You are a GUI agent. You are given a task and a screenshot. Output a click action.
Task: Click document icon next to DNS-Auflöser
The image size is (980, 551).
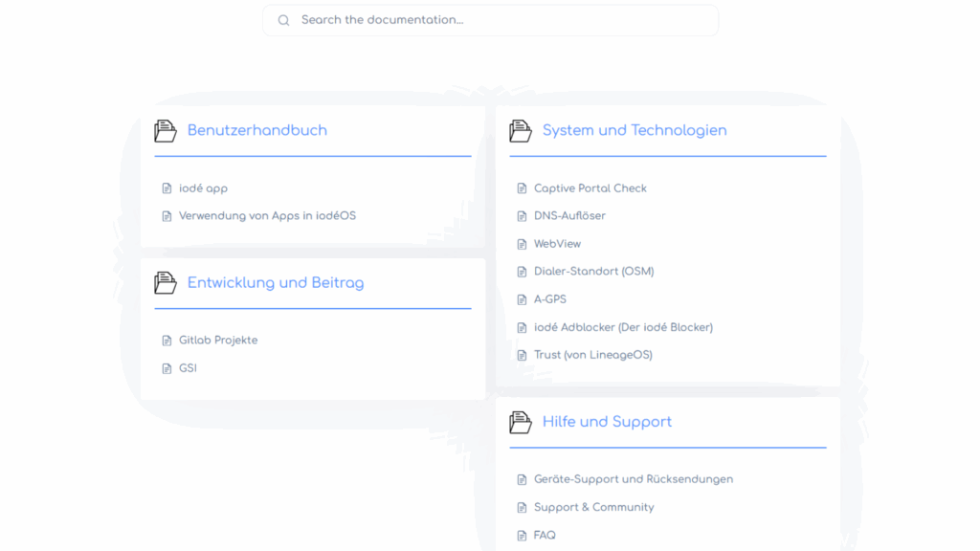coord(522,216)
